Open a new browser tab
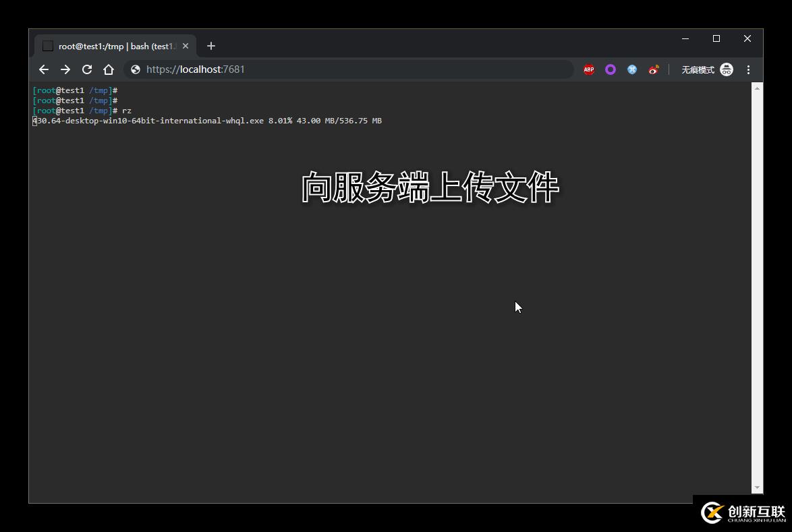 pyautogui.click(x=210, y=45)
